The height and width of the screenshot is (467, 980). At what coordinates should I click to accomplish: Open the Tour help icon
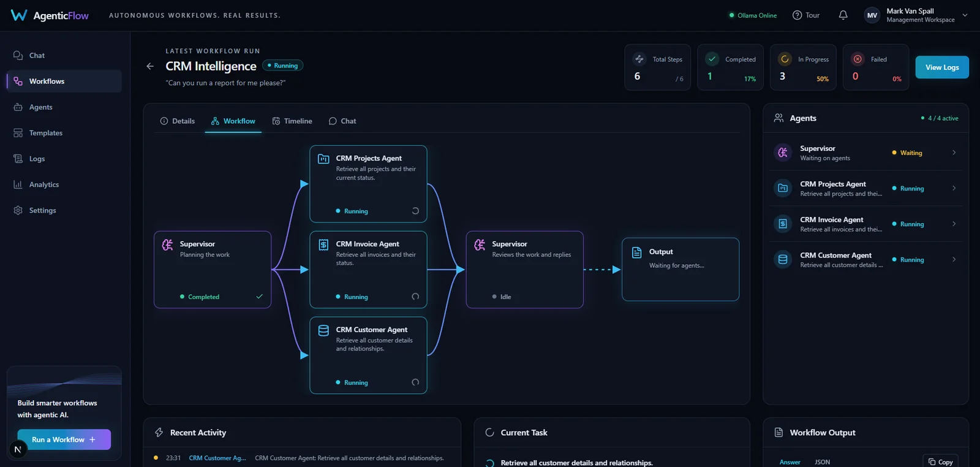pos(797,15)
